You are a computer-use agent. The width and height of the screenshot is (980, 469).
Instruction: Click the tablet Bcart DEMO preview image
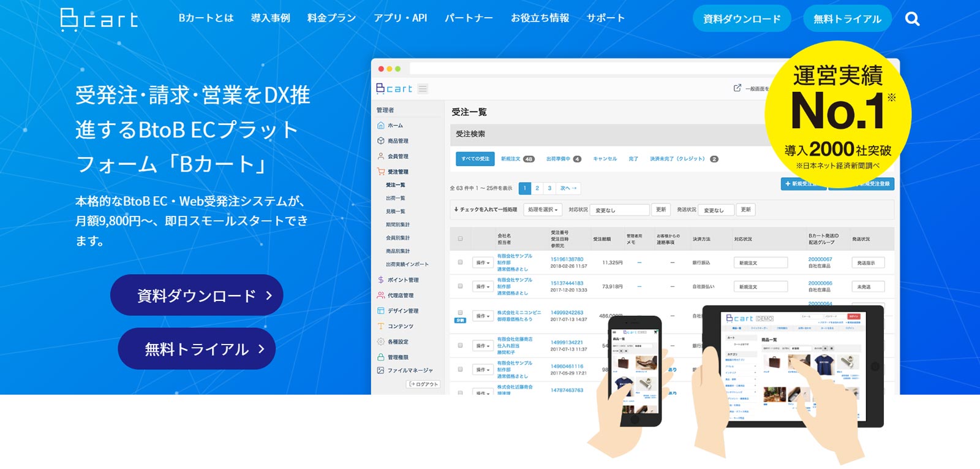793,365
